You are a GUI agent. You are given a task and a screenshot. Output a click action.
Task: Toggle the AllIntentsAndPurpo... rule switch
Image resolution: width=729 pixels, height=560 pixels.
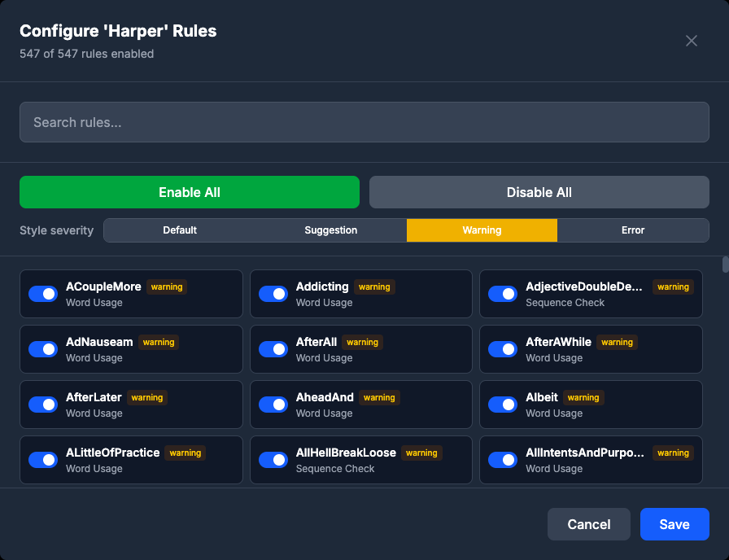tap(503, 460)
